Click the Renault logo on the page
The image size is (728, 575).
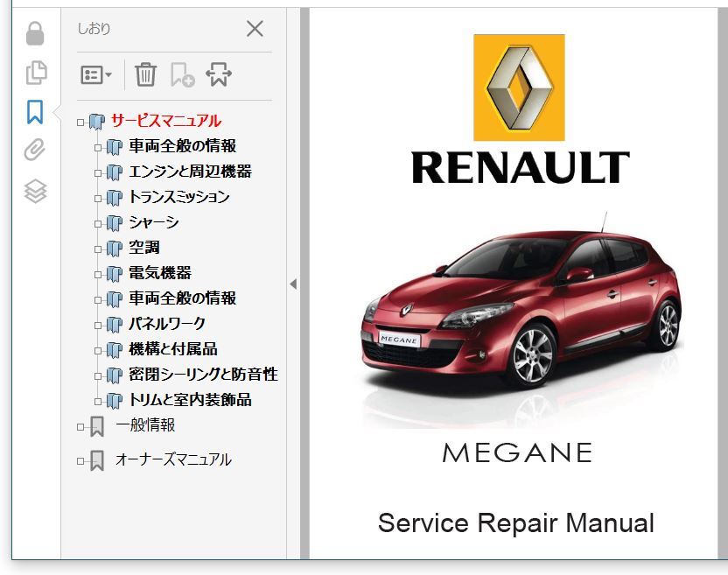[x=519, y=88]
